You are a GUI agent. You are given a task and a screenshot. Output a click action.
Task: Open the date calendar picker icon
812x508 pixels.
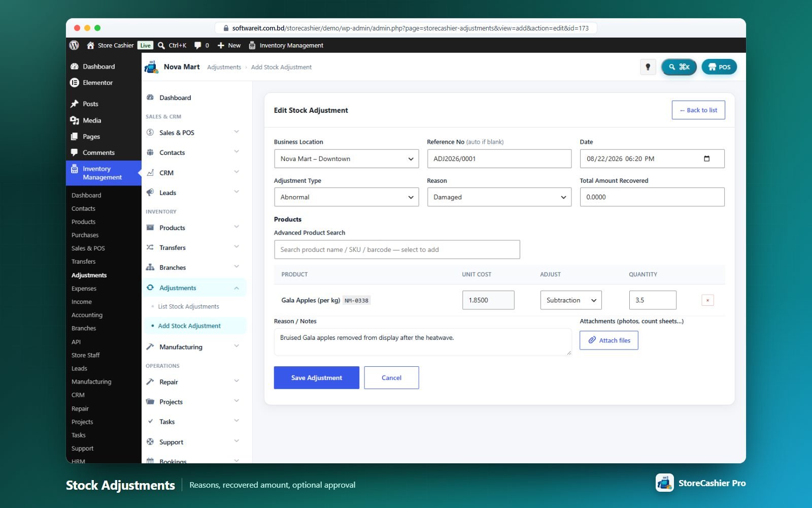pyautogui.click(x=706, y=158)
